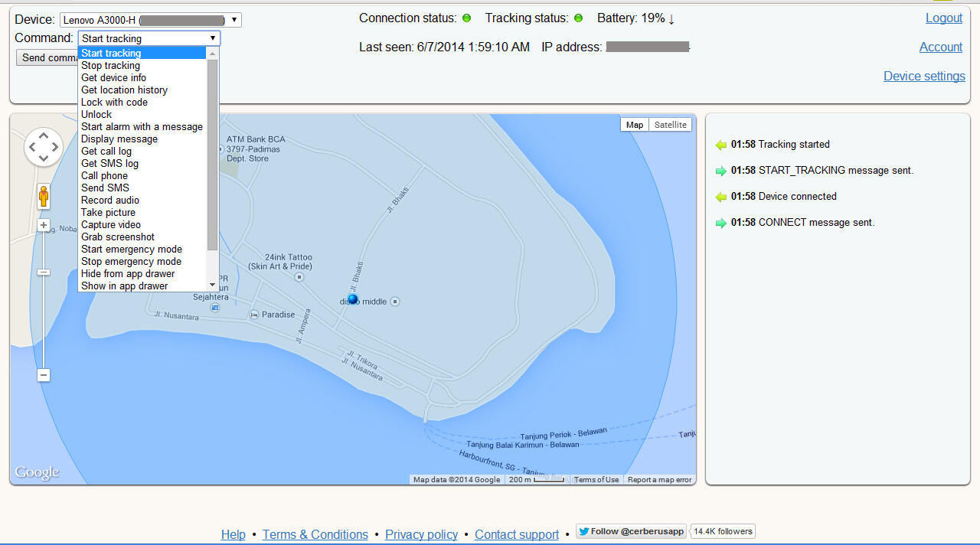Switch map to Map view
Image resolution: width=980 pixels, height=545 pixels.
[635, 125]
